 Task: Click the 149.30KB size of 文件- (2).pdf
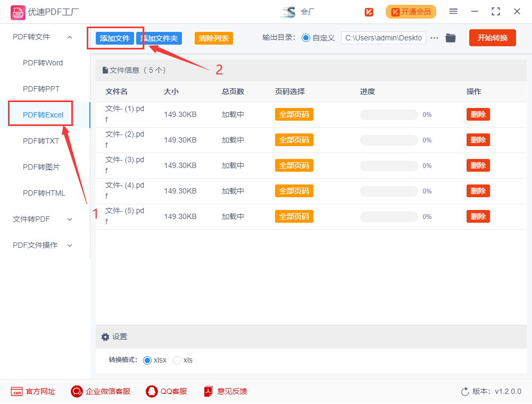180,140
